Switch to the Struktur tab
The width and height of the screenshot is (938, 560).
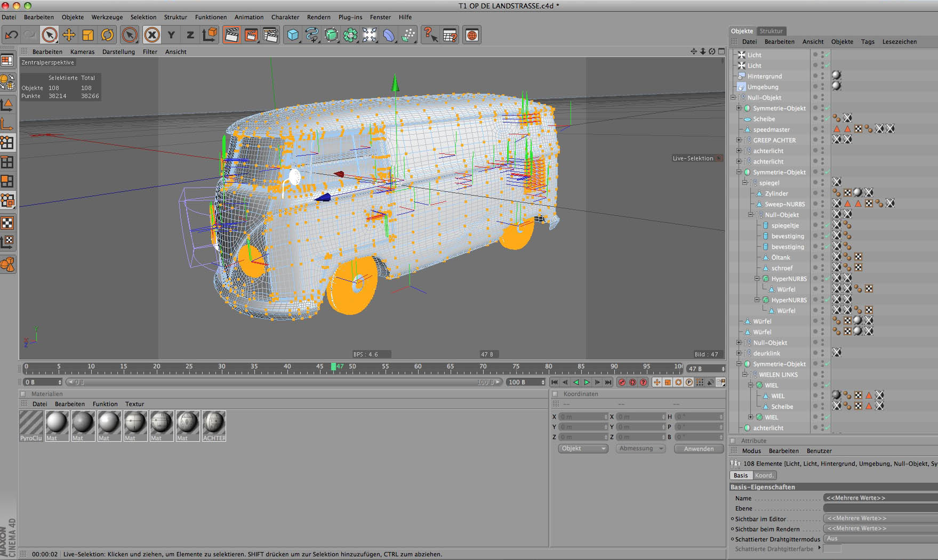pyautogui.click(x=771, y=31)
